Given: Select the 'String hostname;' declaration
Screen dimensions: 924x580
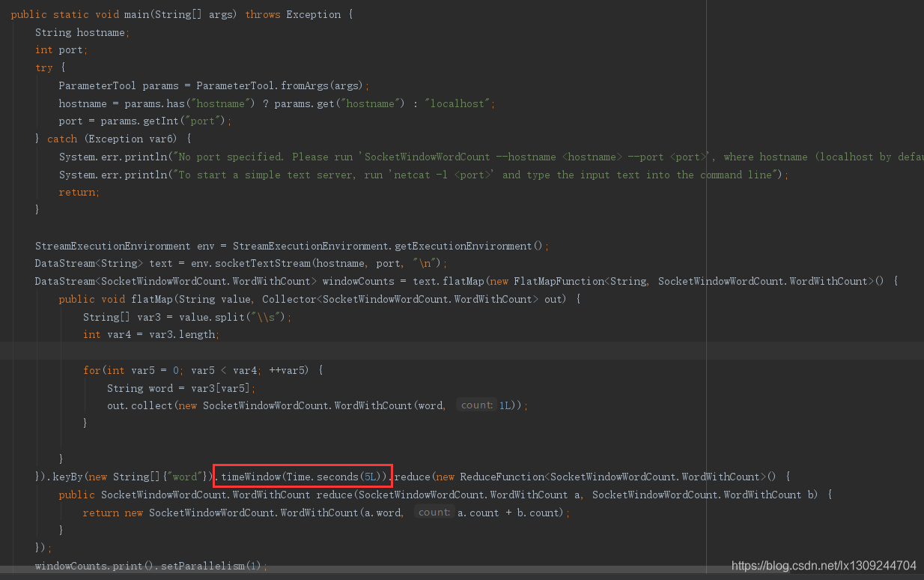Looking at the screenshot, I should (82, 32).
